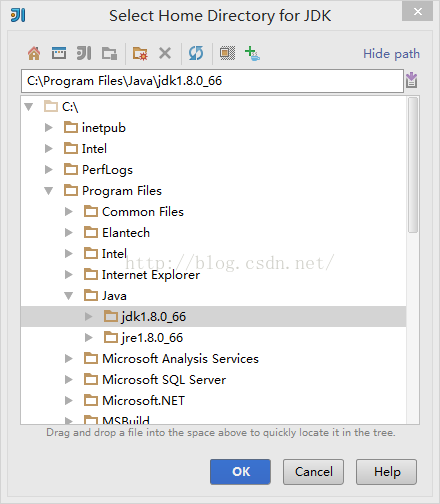Go to the Home directory icon

click(34, 53)
